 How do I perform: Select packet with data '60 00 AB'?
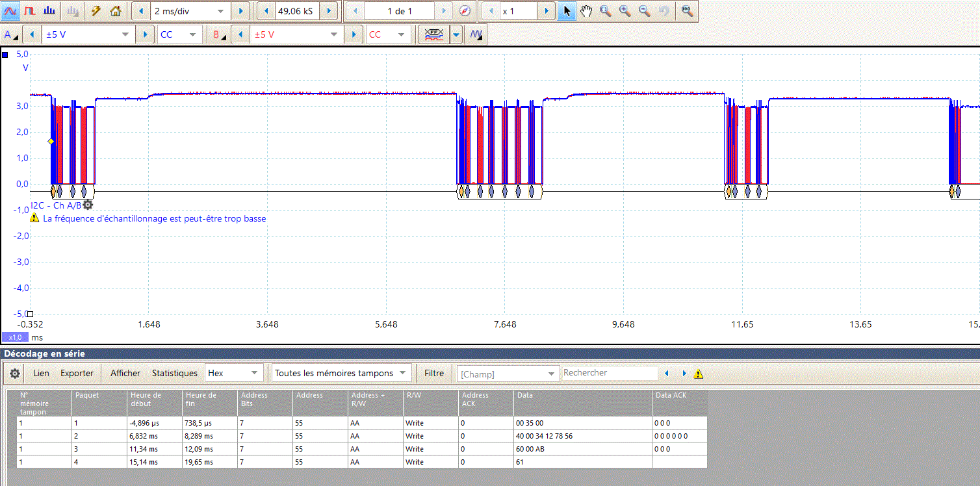(362, 449)
